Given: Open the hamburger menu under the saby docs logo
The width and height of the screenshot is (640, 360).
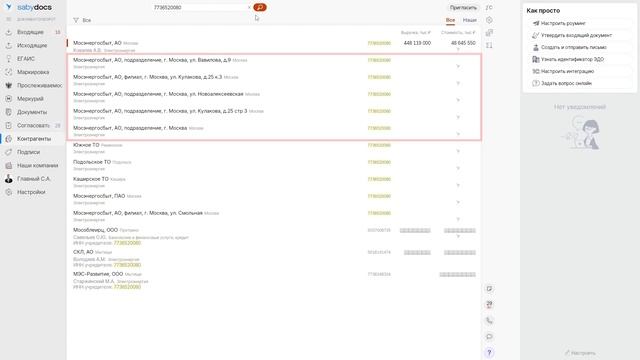Looking at the screenshot, I should [9, 19].
